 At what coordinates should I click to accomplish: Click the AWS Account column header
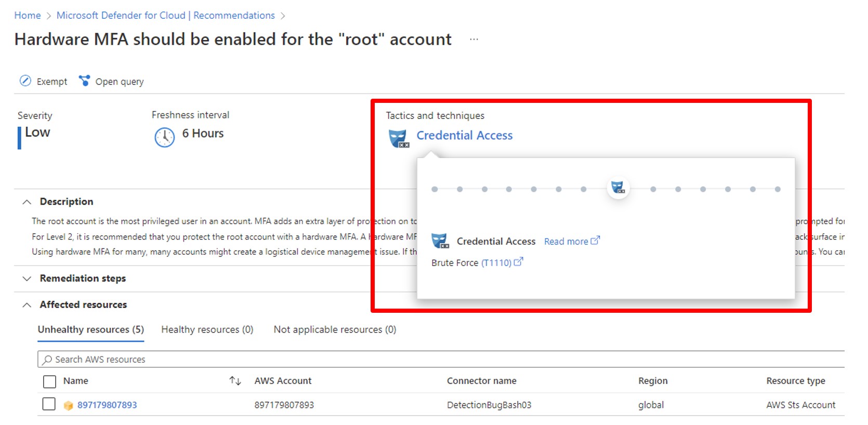click(x=283, y=381)
